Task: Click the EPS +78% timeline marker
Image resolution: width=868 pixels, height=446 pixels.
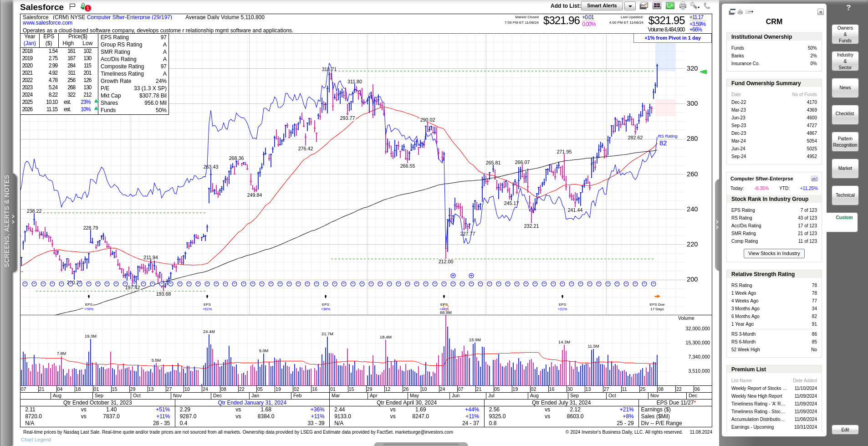Action: point(89,306)
